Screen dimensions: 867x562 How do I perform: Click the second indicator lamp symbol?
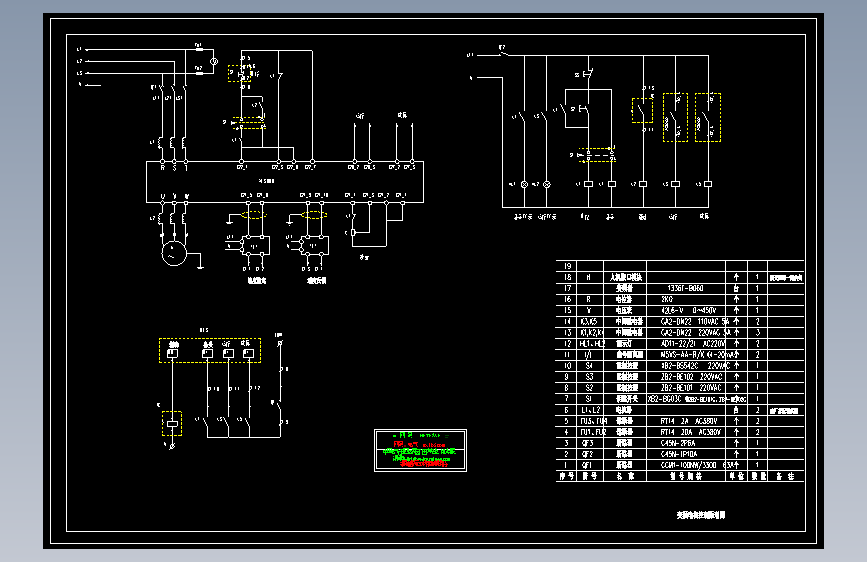547,184
